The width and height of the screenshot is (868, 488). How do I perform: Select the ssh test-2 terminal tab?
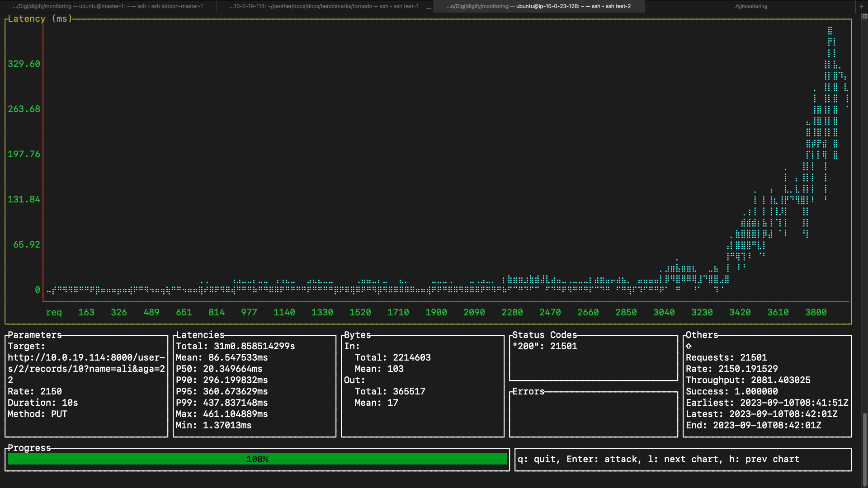[x=539, y=6]
